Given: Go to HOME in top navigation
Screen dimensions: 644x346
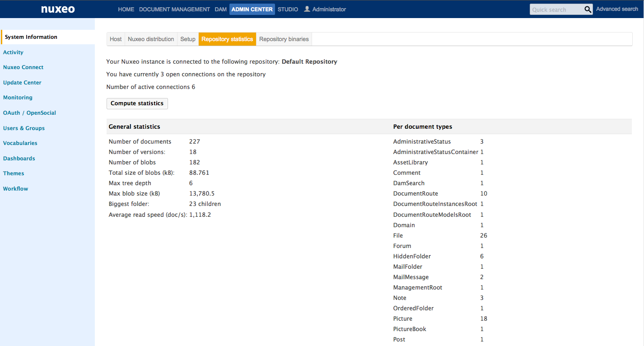Looking at the screenshot, I should click(x=126, y=9).
